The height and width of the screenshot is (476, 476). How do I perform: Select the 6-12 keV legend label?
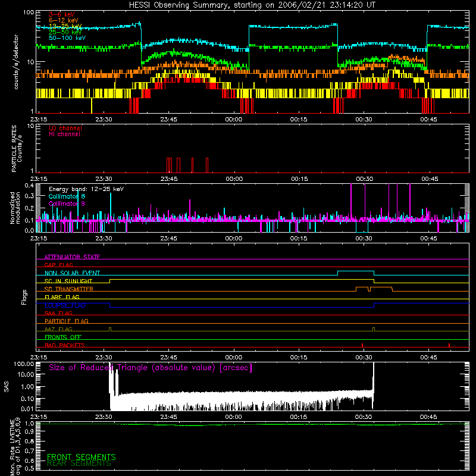pyautogui.click(x=64, y=20)
